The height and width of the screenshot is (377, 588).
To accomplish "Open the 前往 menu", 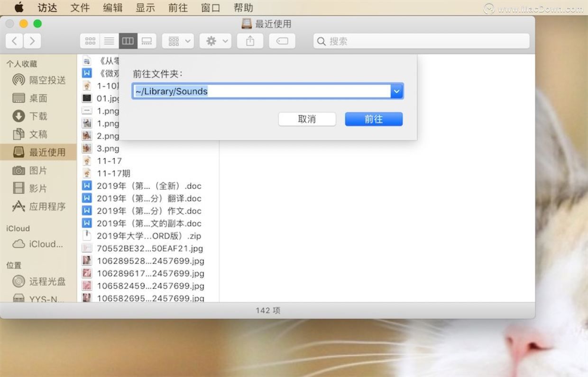I will point(178,8).
